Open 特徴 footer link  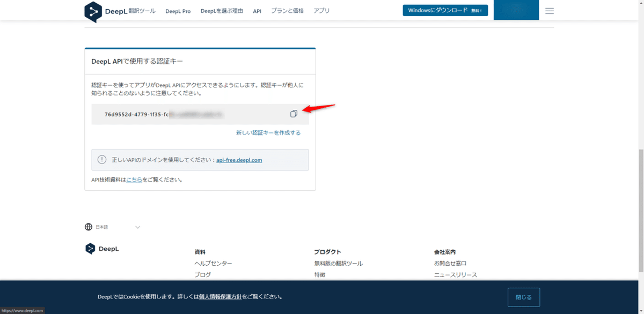pos(320,274)
